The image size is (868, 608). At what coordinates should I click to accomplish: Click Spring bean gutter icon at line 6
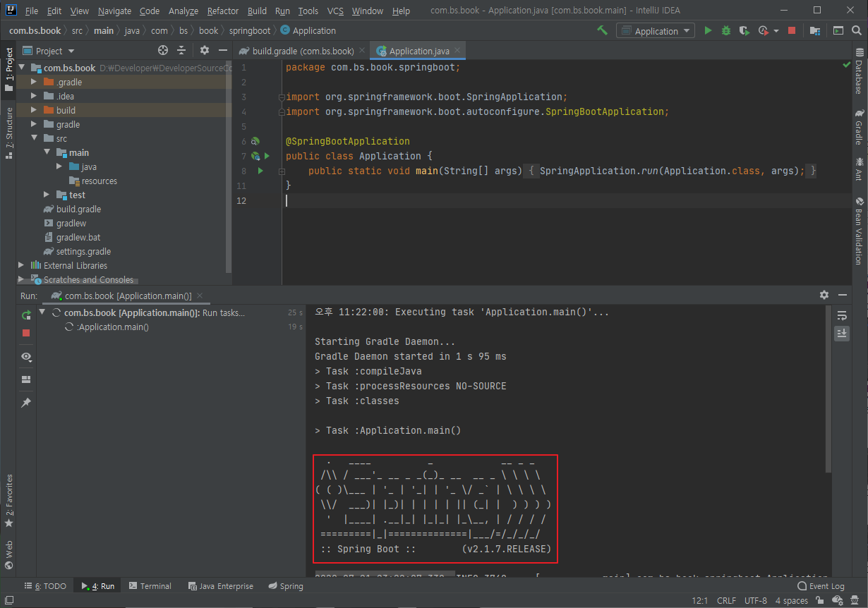(255, 141)
